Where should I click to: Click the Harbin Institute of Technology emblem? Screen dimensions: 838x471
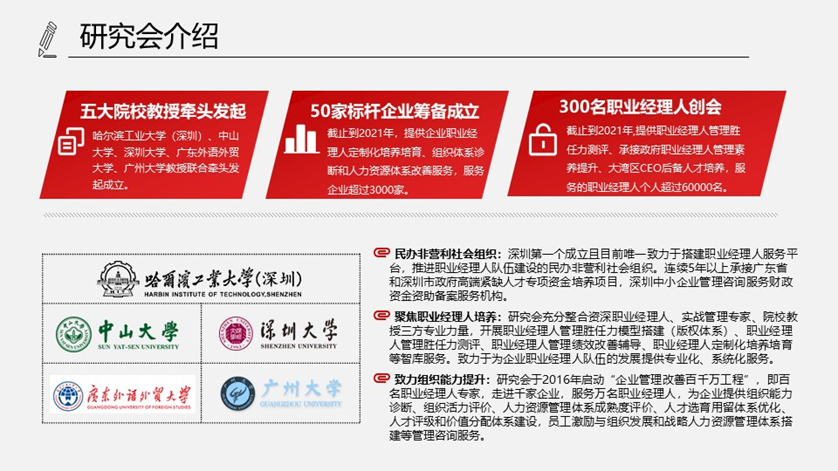tap(119, 279)
